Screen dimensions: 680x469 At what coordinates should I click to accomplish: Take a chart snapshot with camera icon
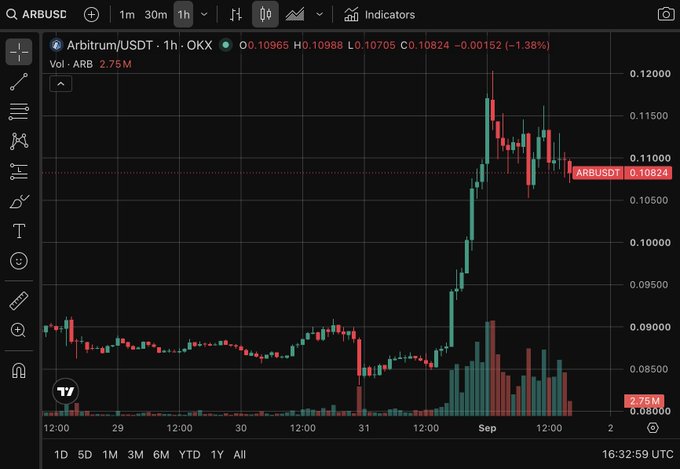(666, 14)
